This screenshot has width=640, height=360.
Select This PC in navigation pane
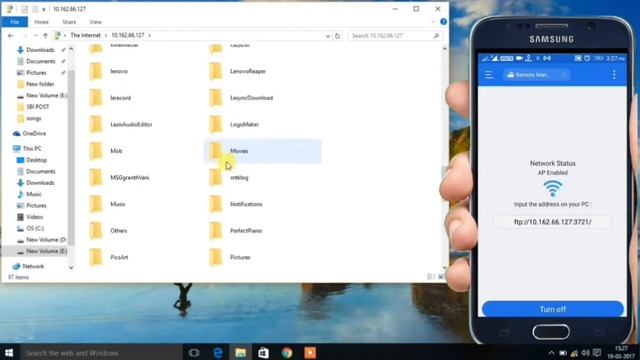tap(32, 149)
